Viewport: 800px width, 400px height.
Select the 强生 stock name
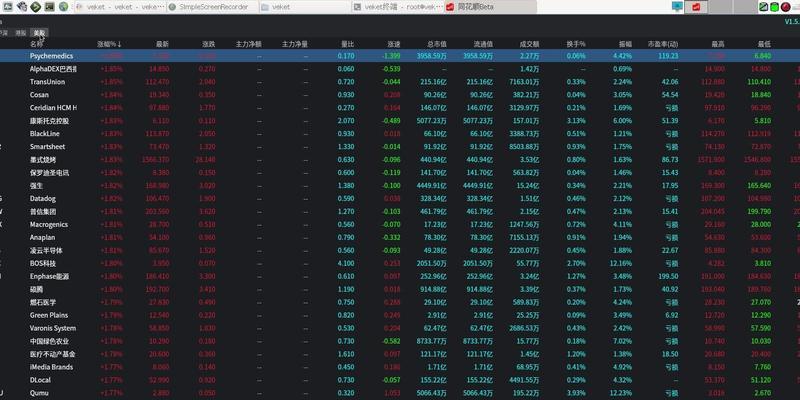click(36, 186)
